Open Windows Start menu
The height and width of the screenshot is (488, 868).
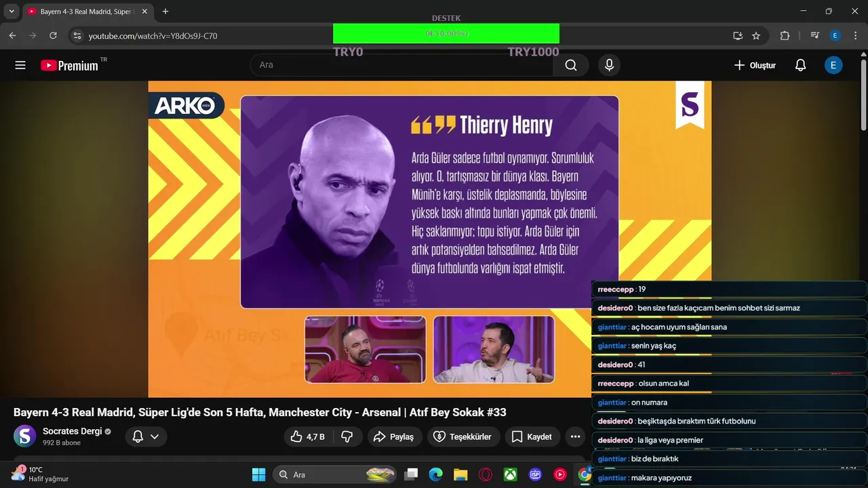258,474
